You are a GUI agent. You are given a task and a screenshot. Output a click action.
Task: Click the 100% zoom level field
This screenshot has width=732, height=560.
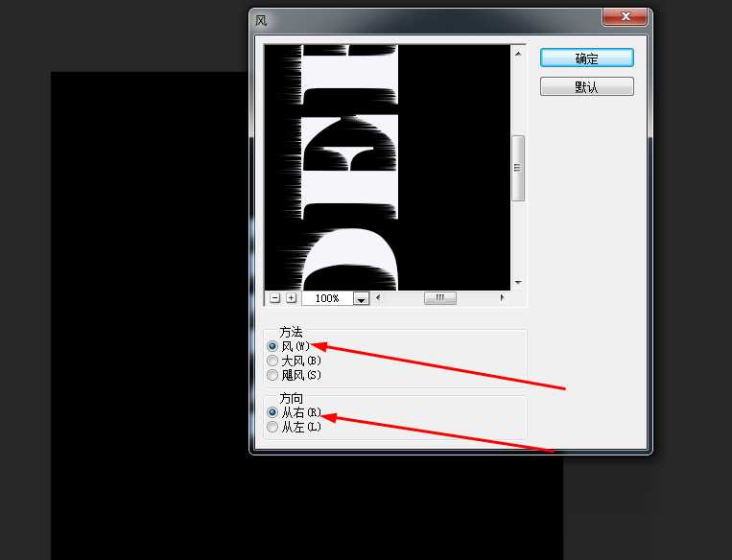326,298
